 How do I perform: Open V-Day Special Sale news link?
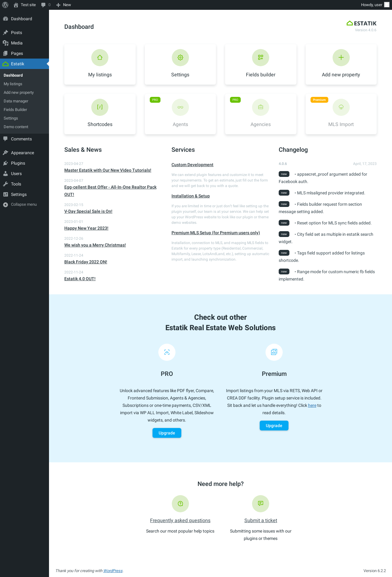pyautogui.click(x=88, y=211)
